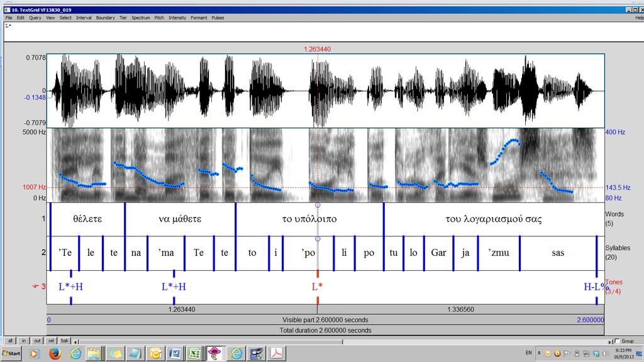Open the Intensity menu
644x362 pixels.
coord(177,18)
